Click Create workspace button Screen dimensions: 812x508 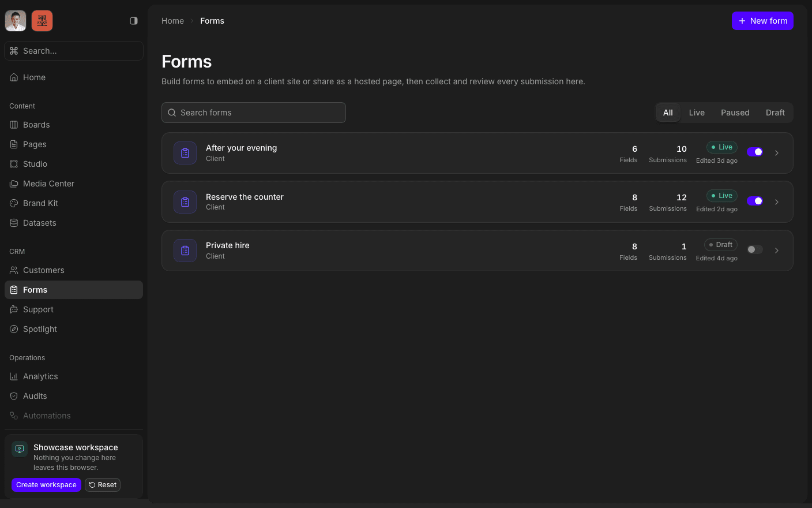pyautogui.click(x=46, y=485)
